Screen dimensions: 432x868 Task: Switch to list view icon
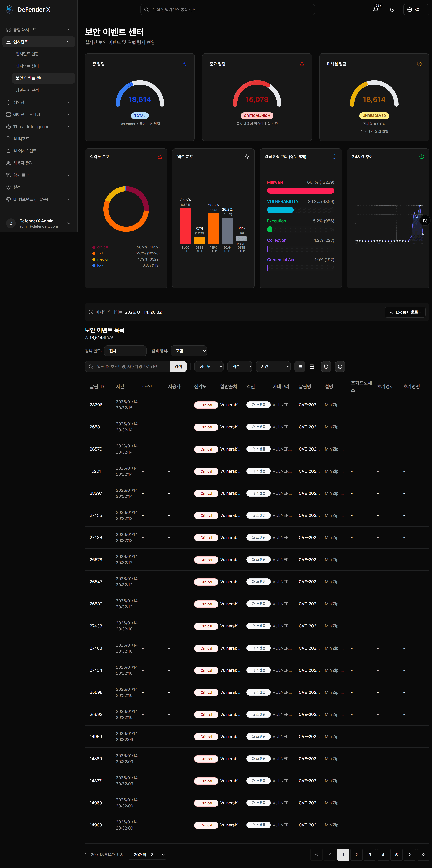point(300,367)
